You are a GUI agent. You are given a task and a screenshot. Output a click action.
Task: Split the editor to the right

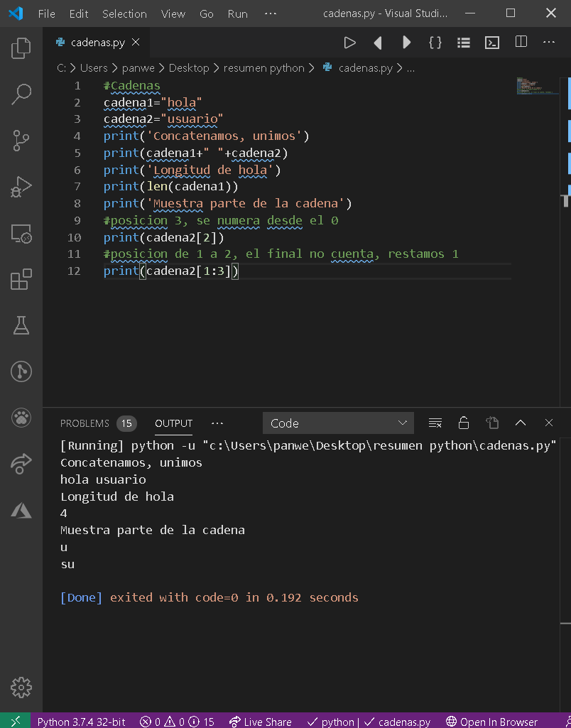[x=521, y=42]
